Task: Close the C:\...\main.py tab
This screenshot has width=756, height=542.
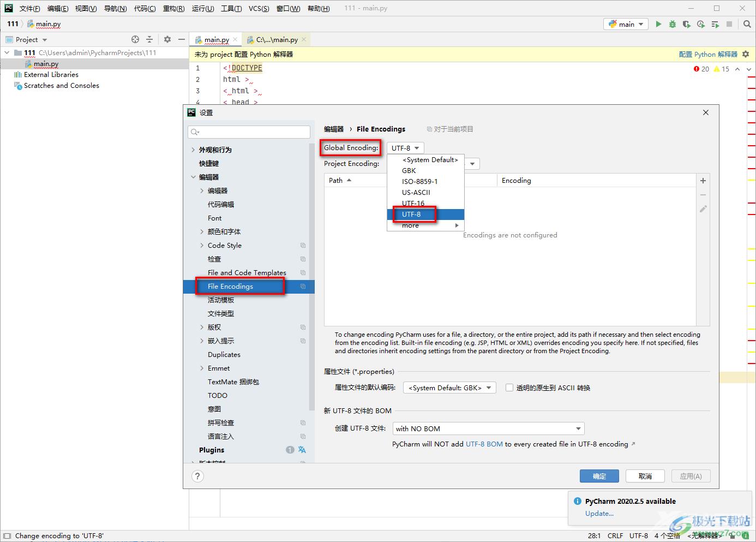Action: pos(304,39)
